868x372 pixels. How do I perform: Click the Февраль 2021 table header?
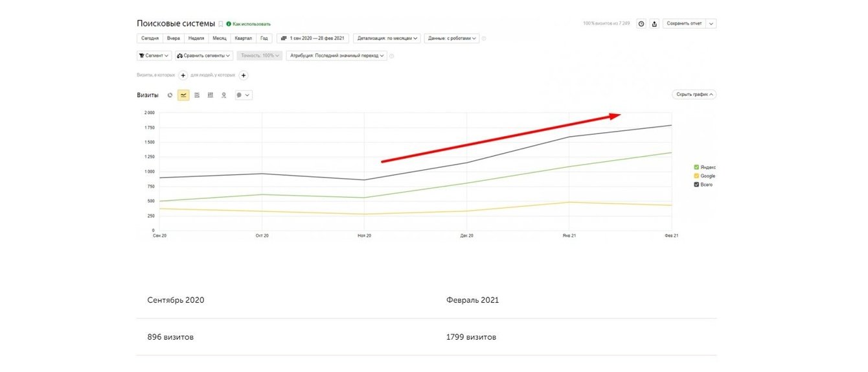pyautogui.click(x=472, y=300)
